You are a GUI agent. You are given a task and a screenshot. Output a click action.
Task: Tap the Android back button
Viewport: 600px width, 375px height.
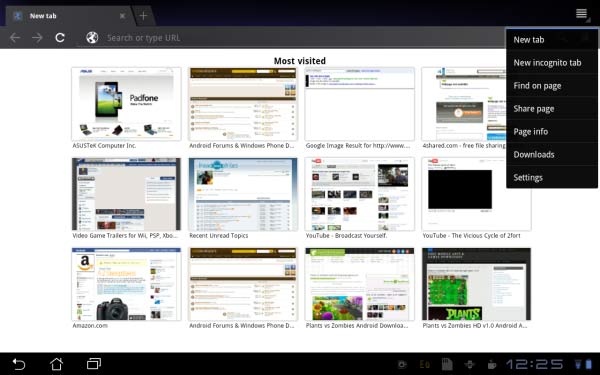(19, 364)
